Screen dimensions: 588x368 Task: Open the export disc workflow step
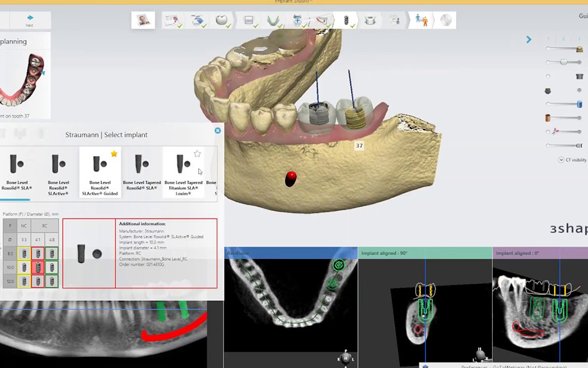pos(446,20)
